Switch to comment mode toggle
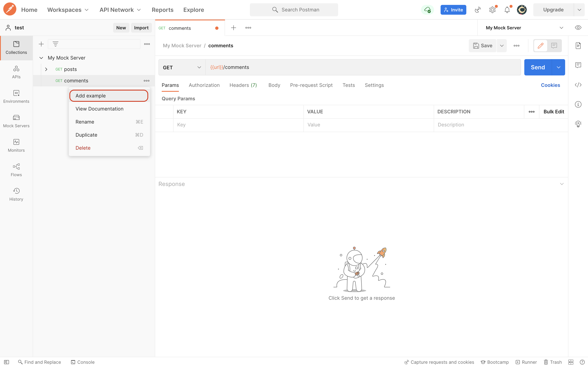 [554, 46]
